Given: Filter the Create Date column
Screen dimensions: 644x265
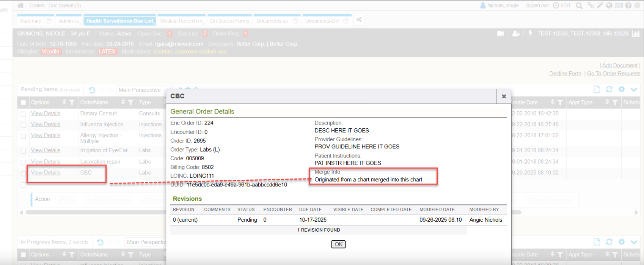Looking at the screenshot, I should pyautogui.click(x=560, y=103).
